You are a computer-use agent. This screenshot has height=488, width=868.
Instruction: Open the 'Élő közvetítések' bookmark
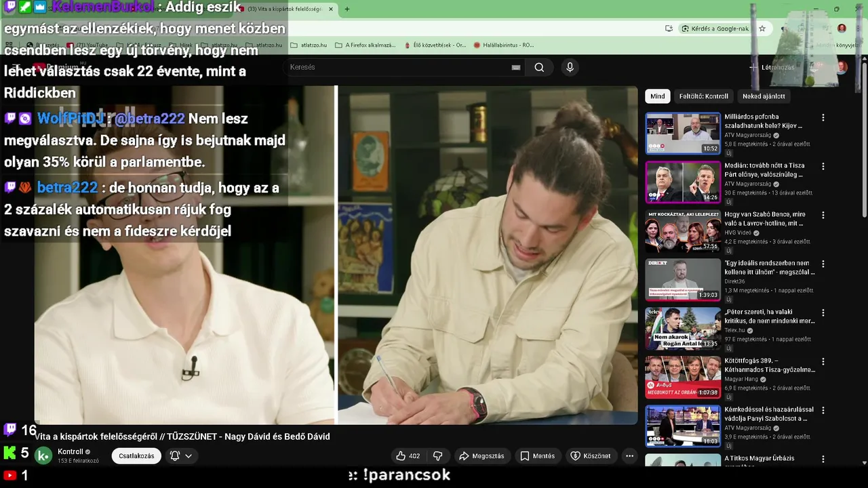435,45
